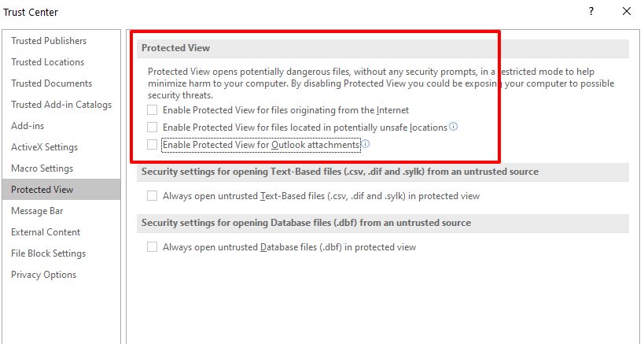Viewport: 644px width, 344px height.
Task: Switch to External Content settings
Action: click(x=46, y=232)
